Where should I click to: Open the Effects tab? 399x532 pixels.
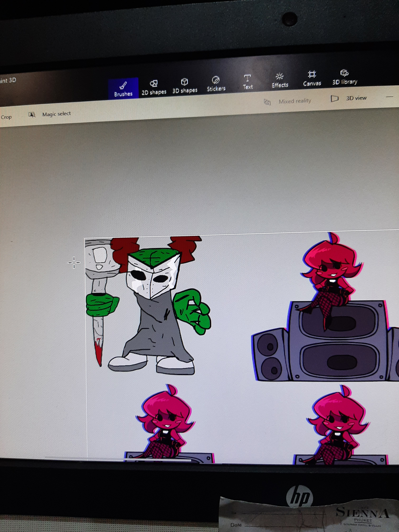point(280,80)
